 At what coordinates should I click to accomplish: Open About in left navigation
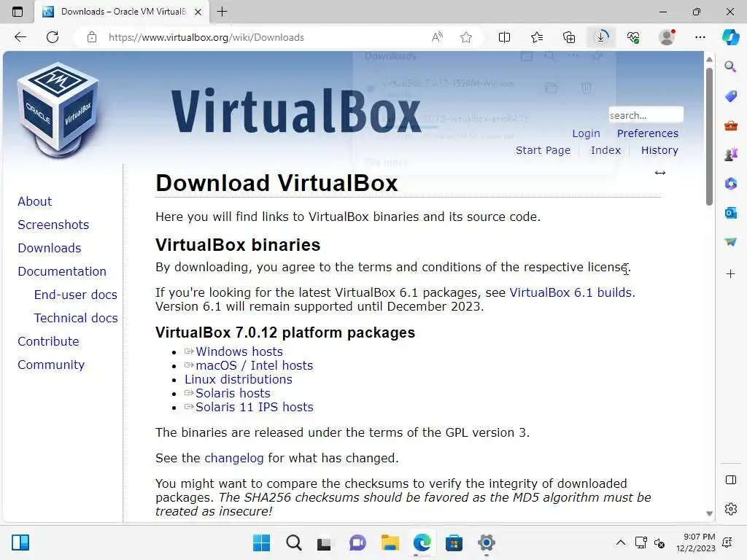click(x=35, y=201)
